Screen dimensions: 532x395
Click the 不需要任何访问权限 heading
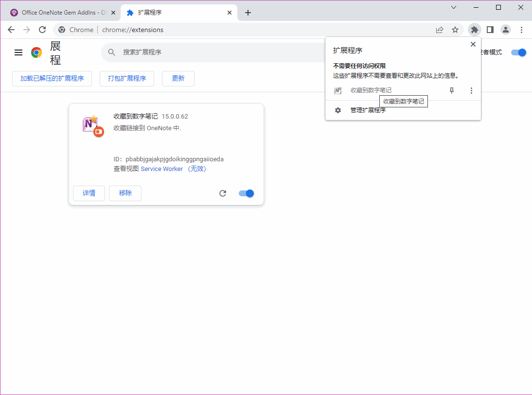[x=359, y=66]
